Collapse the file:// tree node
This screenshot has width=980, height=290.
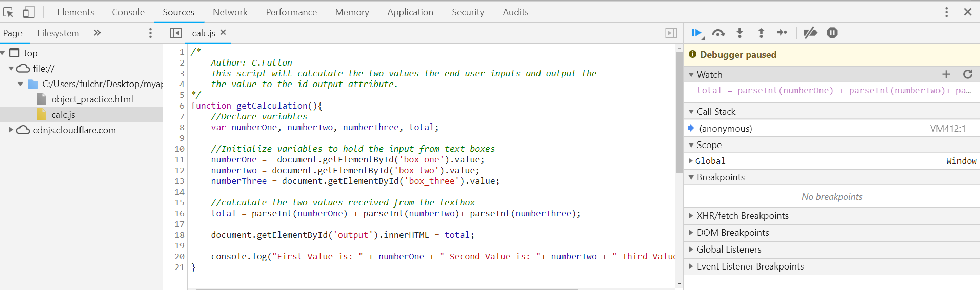11,68
